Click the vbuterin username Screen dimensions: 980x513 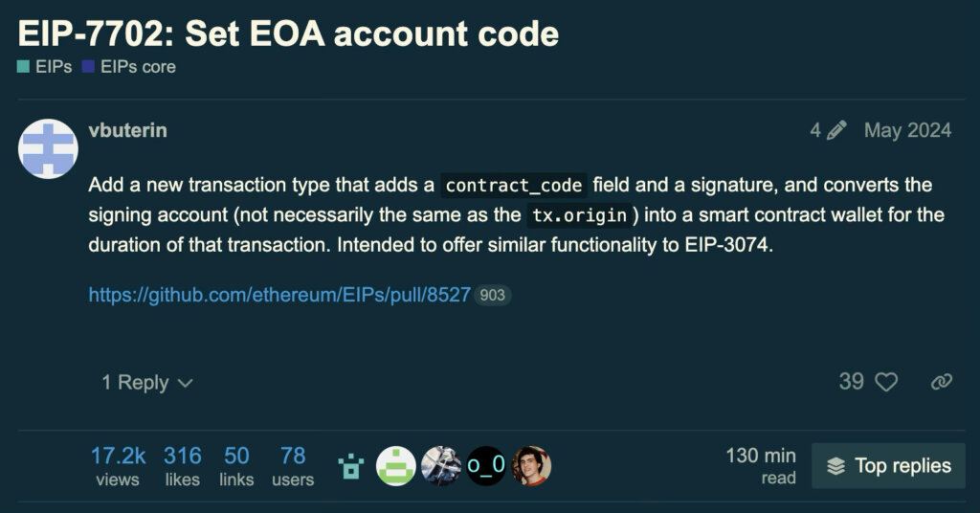tap(127, 130)
